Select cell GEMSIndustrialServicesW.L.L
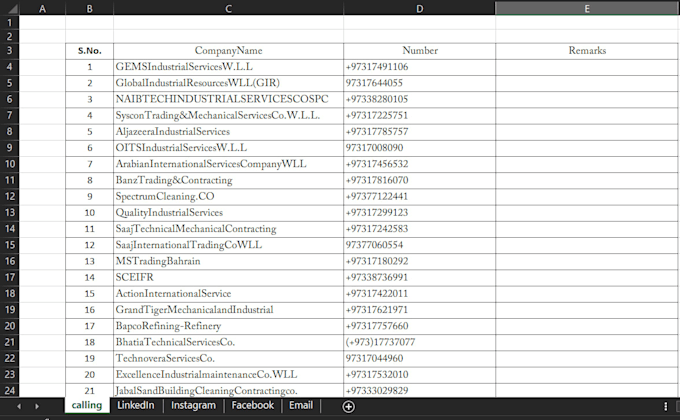 228,67
